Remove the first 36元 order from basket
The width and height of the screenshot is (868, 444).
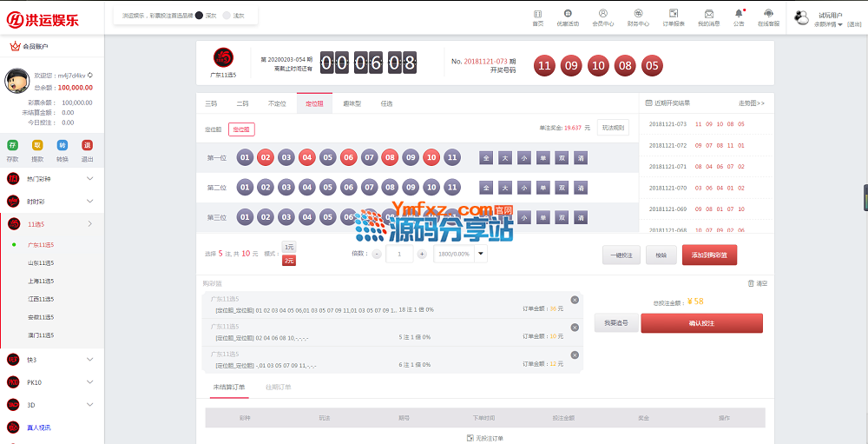pyautogui.click(x=575, y=300)
